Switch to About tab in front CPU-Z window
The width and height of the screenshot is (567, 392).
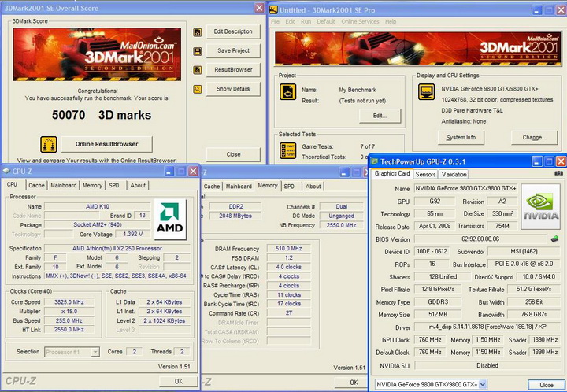click(x=138, y=185)
